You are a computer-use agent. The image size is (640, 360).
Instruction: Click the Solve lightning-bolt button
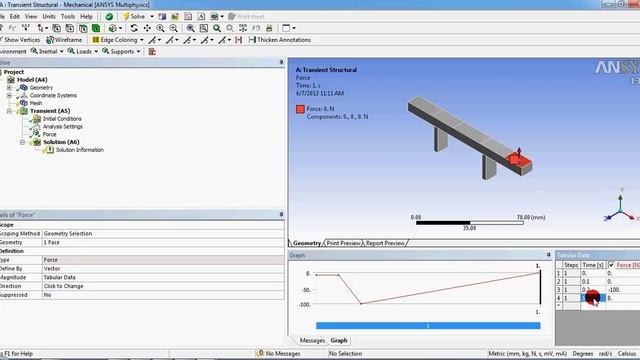[x=134, y=17]
